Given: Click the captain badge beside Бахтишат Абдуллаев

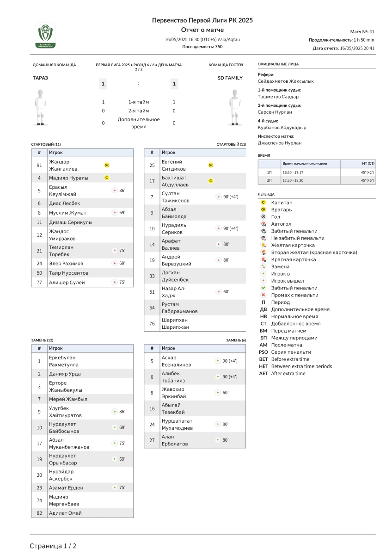Looking at the screenshot, I should [x=211, y=181].
